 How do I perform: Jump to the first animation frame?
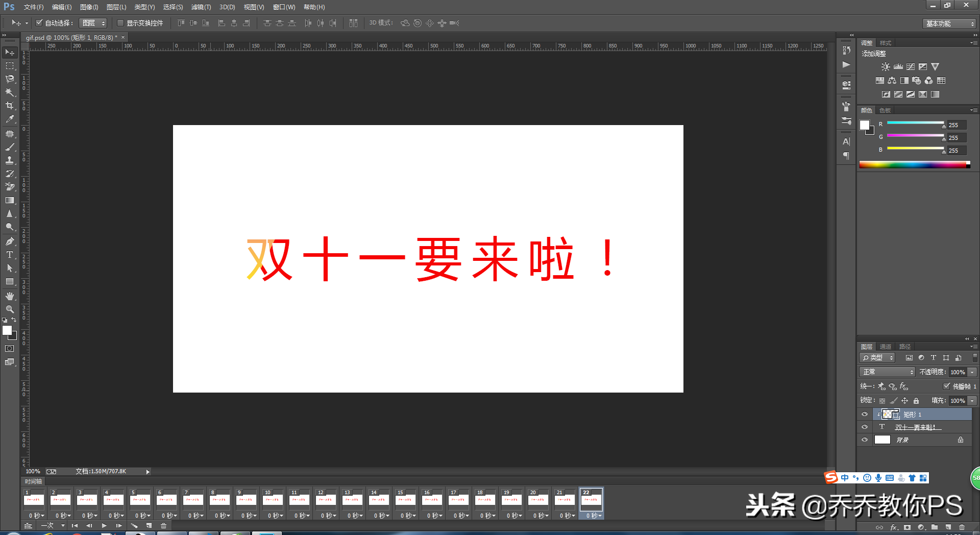(75, 526)
